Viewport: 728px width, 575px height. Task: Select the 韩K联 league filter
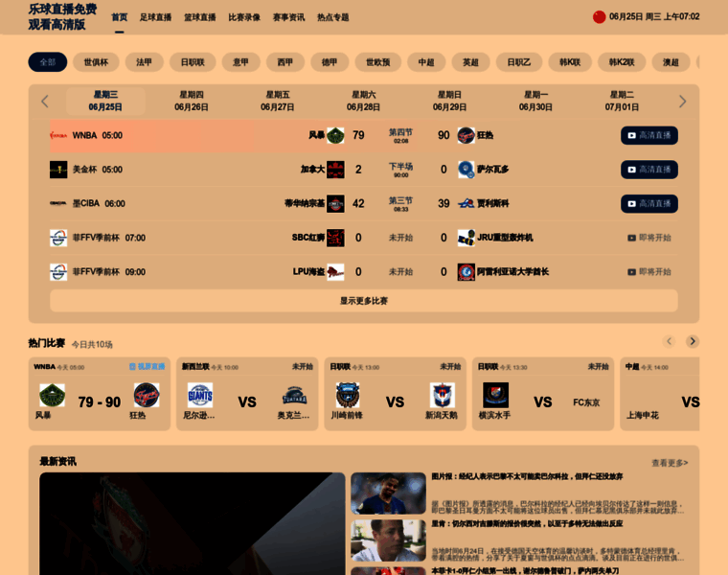coord(570,62)
